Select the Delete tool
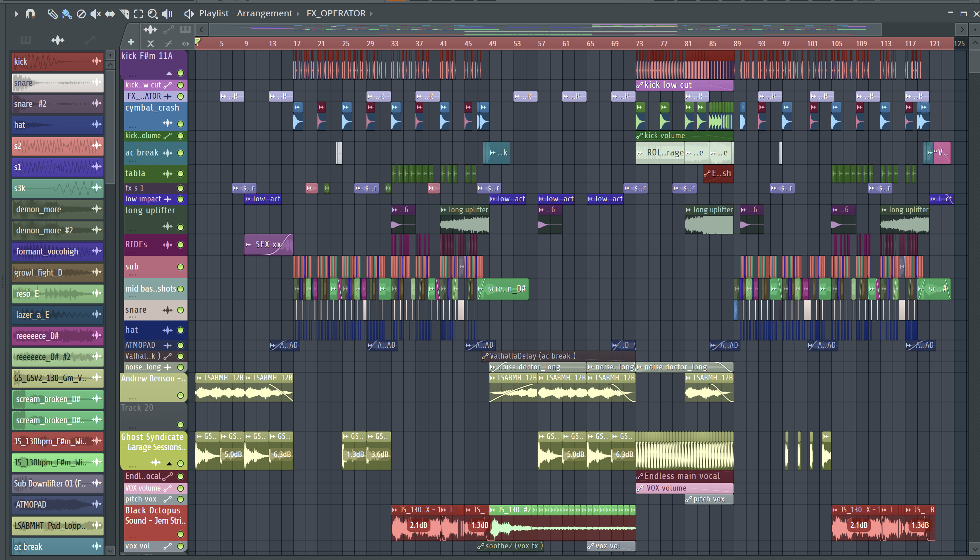Image resolution: width=980 pixels, height=560 pixels. point(81,14)
